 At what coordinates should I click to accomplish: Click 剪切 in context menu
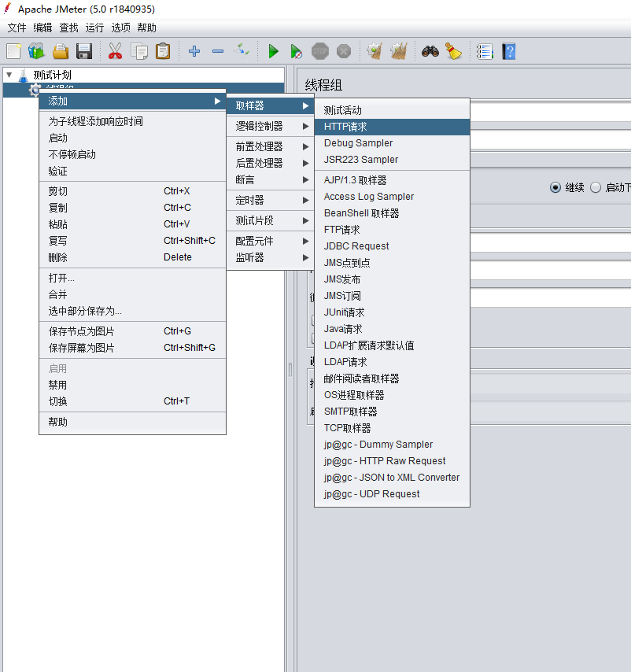click(132, 191)
